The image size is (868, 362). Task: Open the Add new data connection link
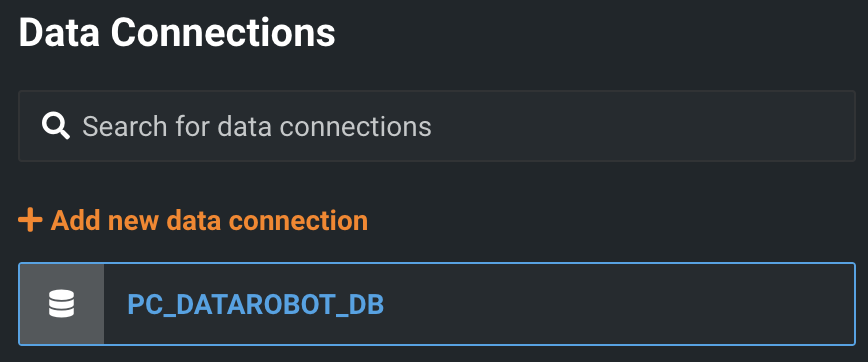(193, 220)
